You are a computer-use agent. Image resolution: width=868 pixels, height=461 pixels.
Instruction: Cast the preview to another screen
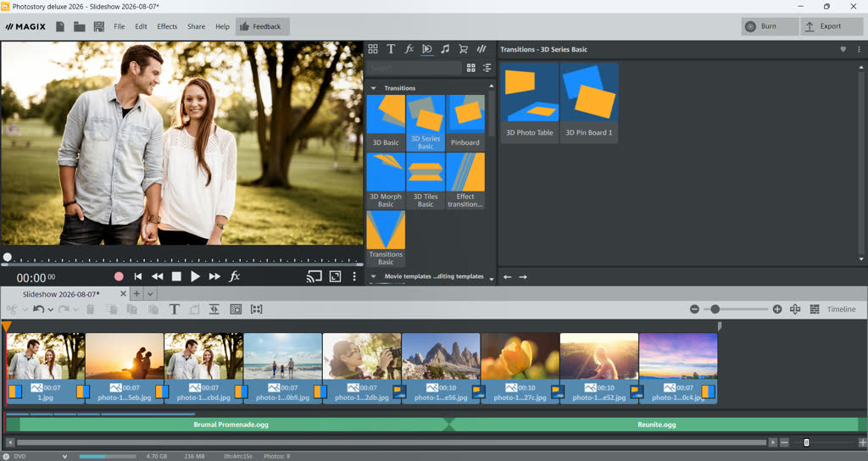click(x=314, y=276)
